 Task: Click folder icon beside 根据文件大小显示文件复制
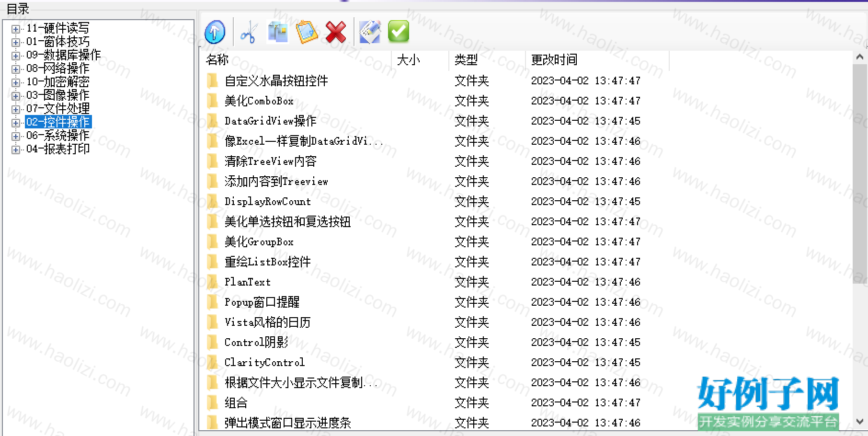coord(212,382)
